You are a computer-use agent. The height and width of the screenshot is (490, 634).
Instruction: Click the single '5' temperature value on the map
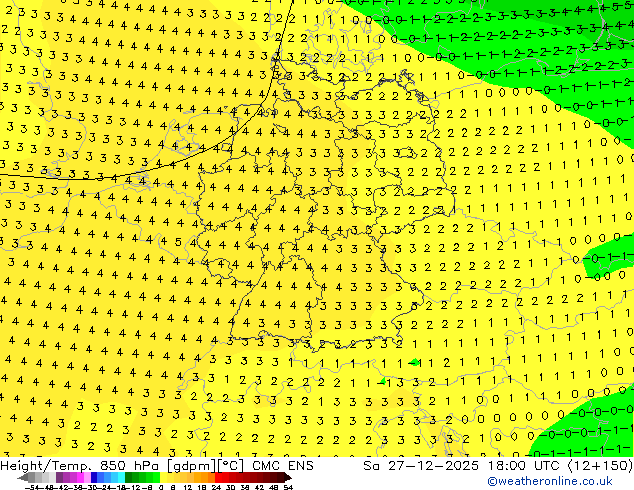[x=178, y=242]
